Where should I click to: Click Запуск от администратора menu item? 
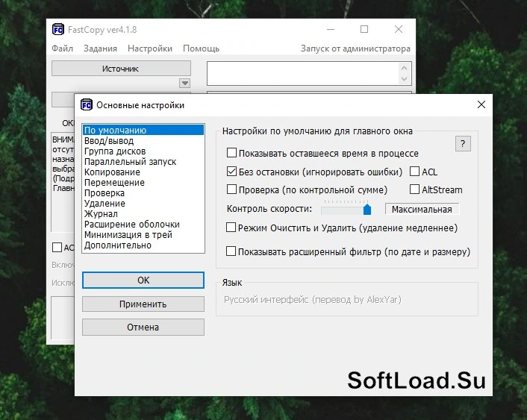click(x=355, y=48)
